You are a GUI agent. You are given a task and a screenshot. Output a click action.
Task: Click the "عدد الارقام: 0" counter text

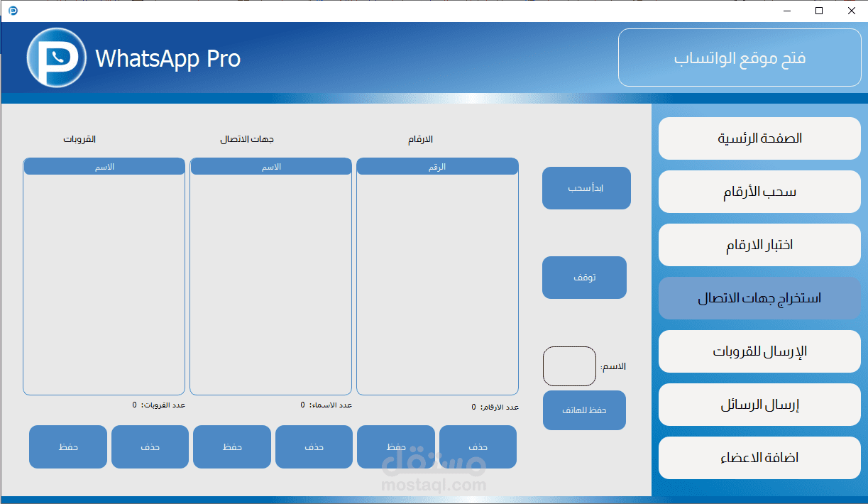click(x=495, y=407)
